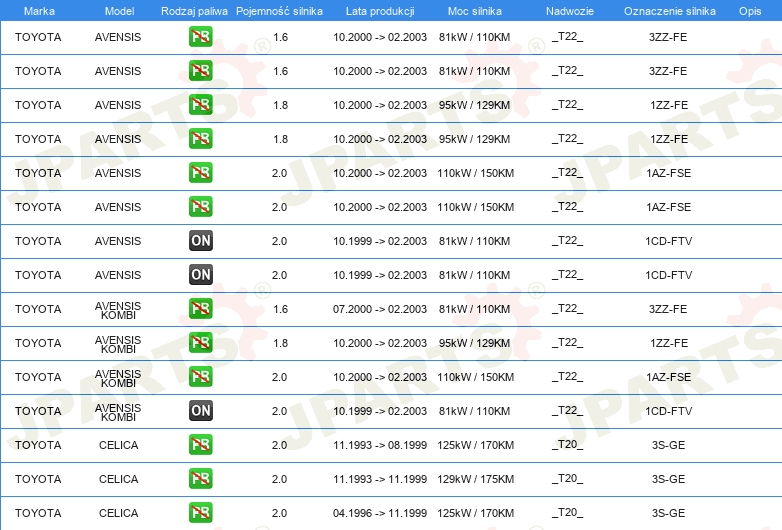Viewport: 782px width, 530px height.
Task: Click 110kW / 150KM in AVENSIS KOMBI row
Action: (x=475, y=377)
